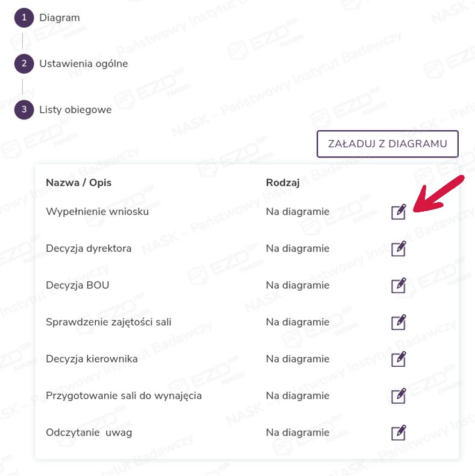
Task: Open edit for Decyzja BOU
Action: click(398, 285)
